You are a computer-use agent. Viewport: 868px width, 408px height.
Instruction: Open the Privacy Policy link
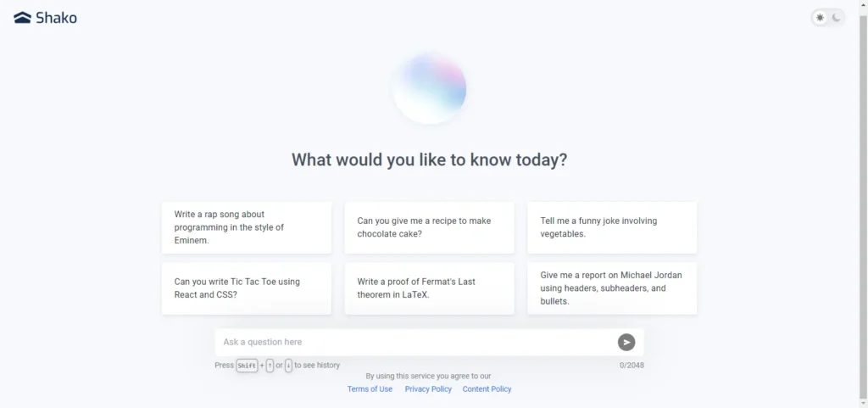(428, 389)
